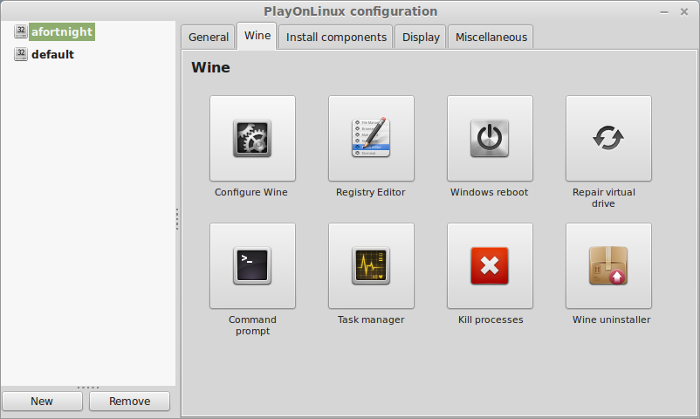Select the Wine tab
Image resolution: width=700 pixels, height=419 pixels.
(257, 36)
